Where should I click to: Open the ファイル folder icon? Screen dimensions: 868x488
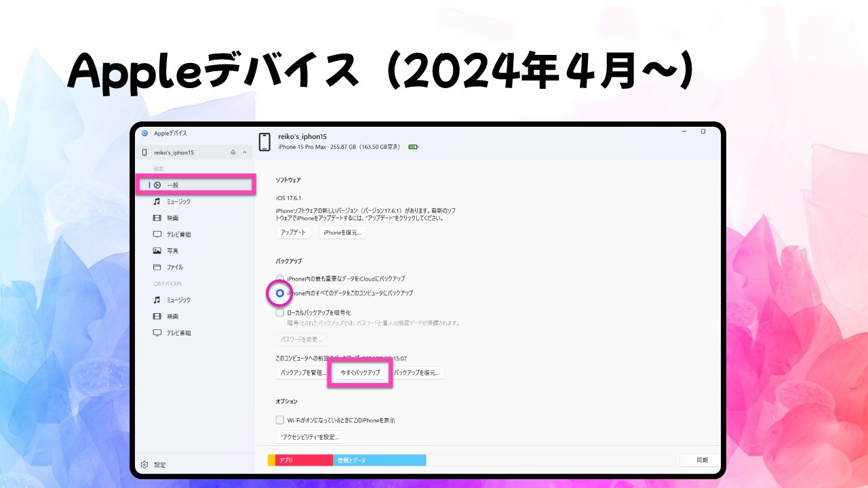point(157,267)
